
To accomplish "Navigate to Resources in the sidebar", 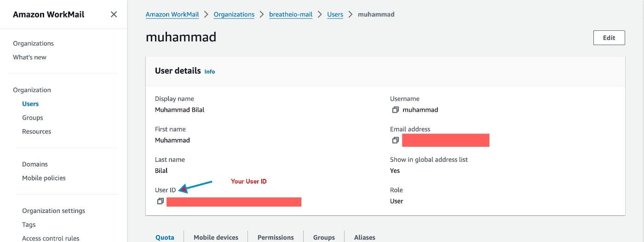I will click(x=37, y=132).
